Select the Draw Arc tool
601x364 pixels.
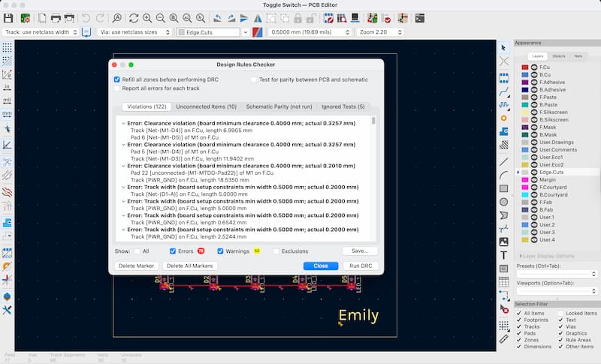pyautogui.click(x=503, y=176)
